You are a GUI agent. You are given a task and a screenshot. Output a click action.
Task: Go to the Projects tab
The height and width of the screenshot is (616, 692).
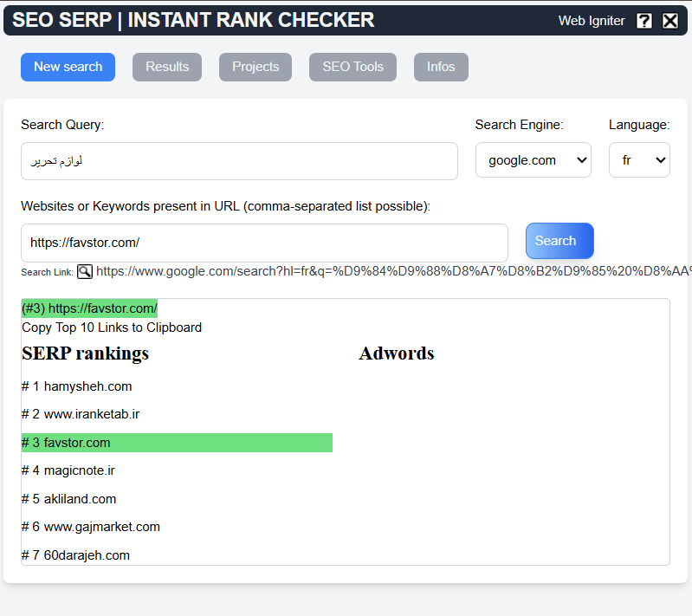click(255, 67)
